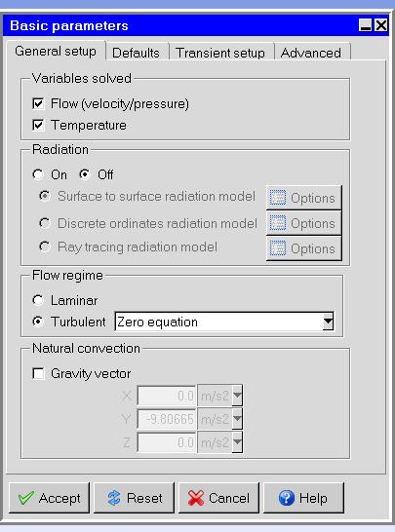Switch to the Advanced tab
Image resolution: width=395 pixels, height=532 pixels.
click(x=311, y=53)
